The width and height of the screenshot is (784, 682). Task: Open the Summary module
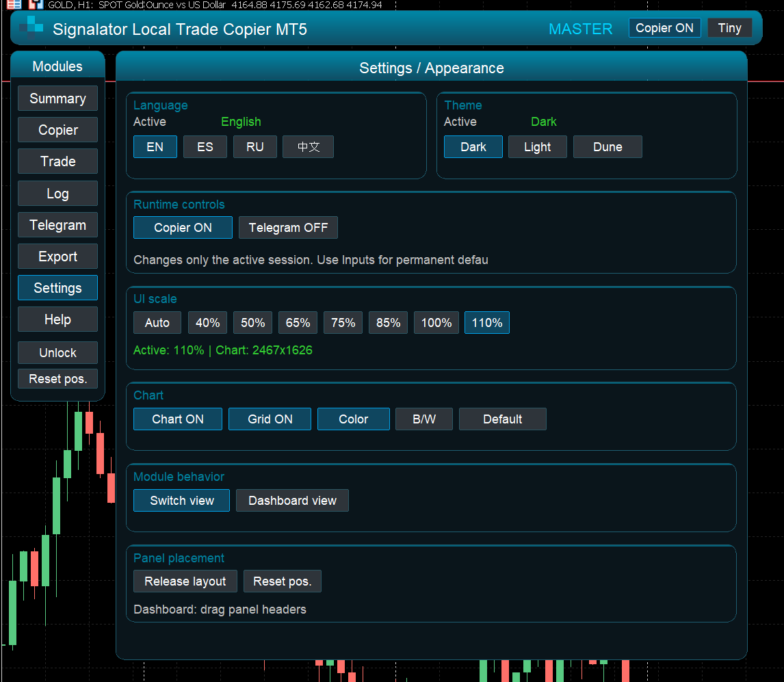click(x=57, y=99)
